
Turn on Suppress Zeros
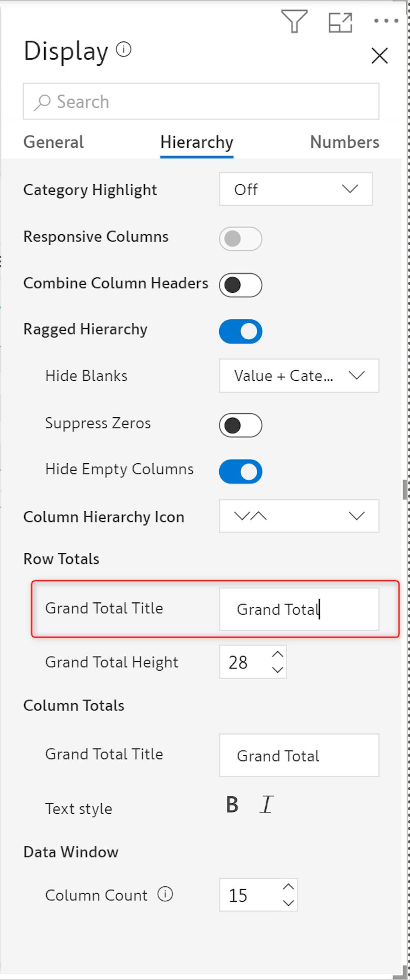click(241, 425)
